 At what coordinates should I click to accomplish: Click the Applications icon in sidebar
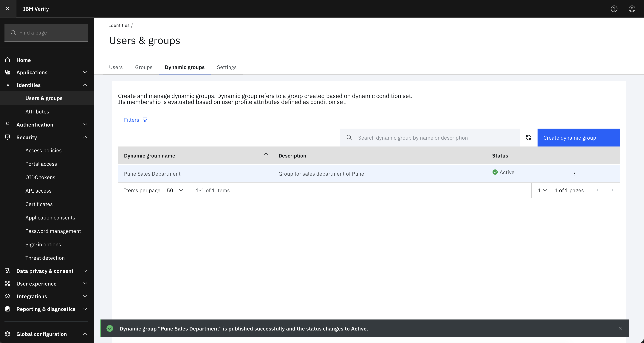coord(7,72)
